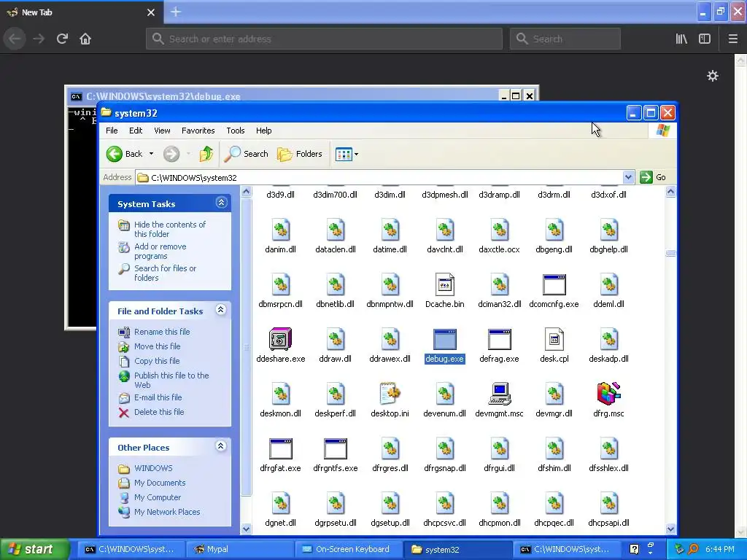Image resolution: width=747 pixels, height=560 pixels.
Task: Open the View menu
Action: (162, 131)
